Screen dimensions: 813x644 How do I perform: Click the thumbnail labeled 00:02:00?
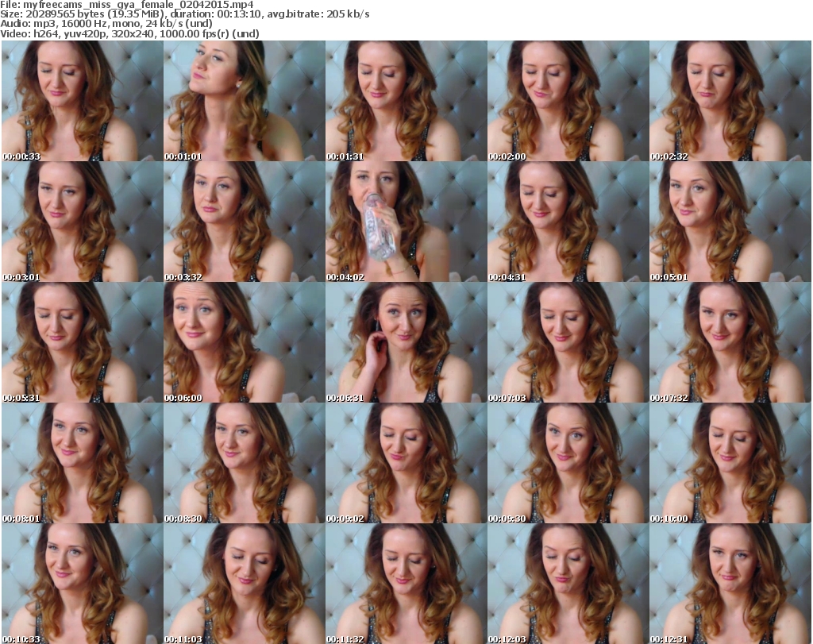pos(568,101)
